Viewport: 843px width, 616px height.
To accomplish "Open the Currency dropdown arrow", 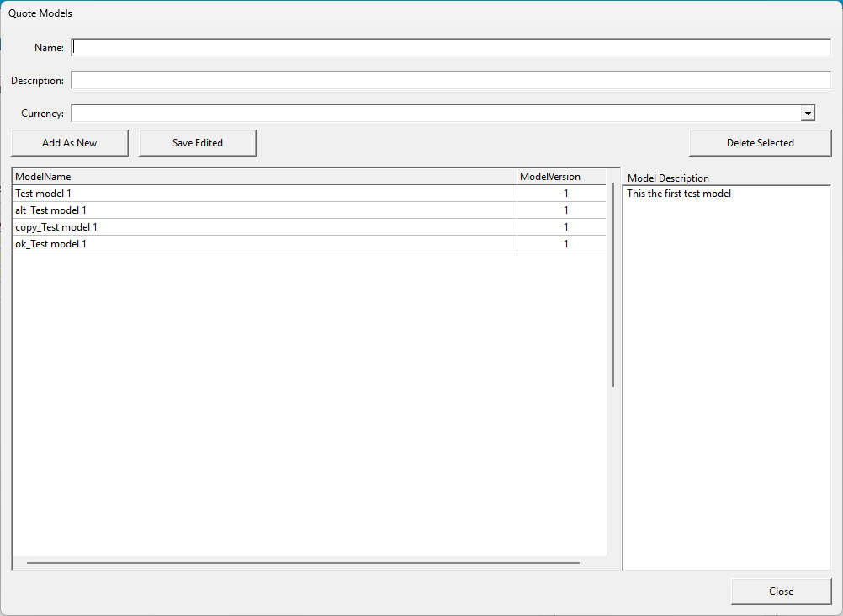I will tap(808, 114).
